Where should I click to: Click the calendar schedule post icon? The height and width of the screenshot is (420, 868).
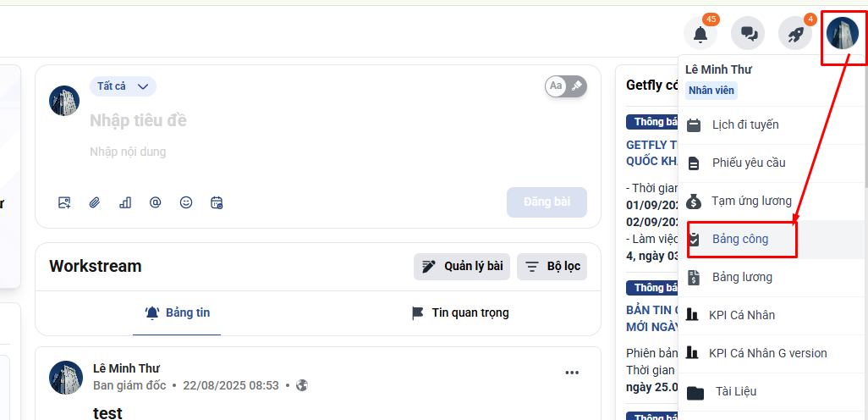pyautogui.click(x=217, y=202)
